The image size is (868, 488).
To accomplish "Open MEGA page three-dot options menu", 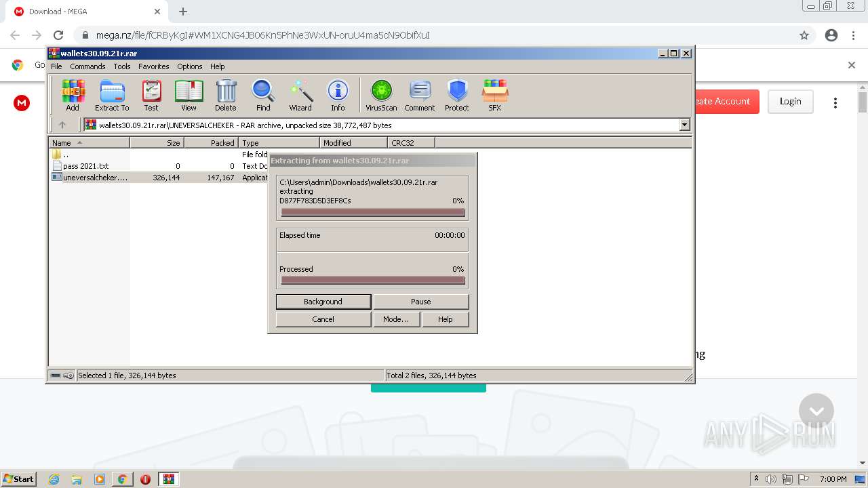I will (835, 102).
